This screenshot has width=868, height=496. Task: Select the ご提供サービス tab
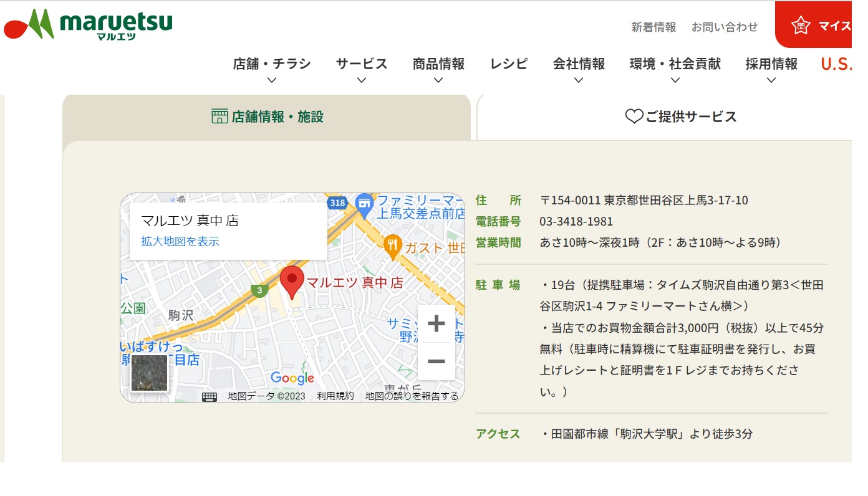665,117
